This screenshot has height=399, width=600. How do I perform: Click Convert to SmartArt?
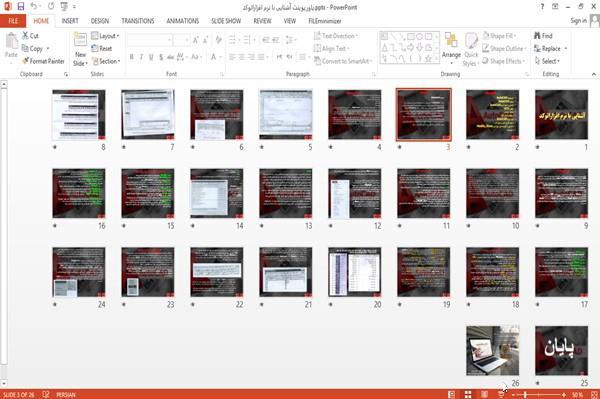click(343, 61)
